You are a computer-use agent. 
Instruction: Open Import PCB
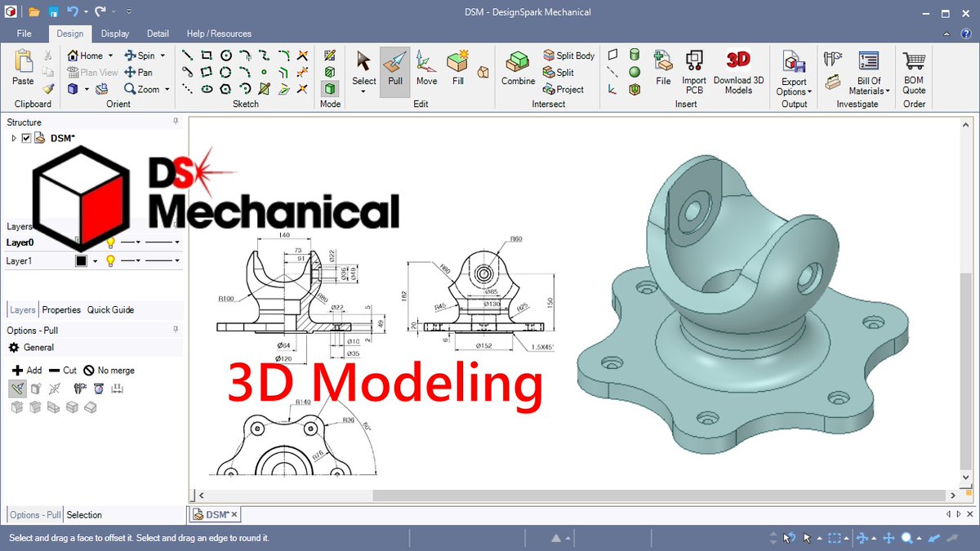coord(694,71)
